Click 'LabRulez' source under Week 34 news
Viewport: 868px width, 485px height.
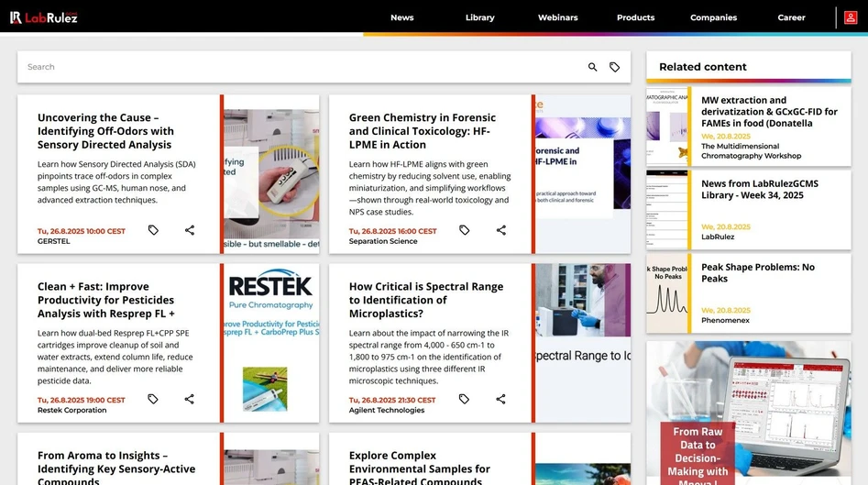click(x=718, y=237)
